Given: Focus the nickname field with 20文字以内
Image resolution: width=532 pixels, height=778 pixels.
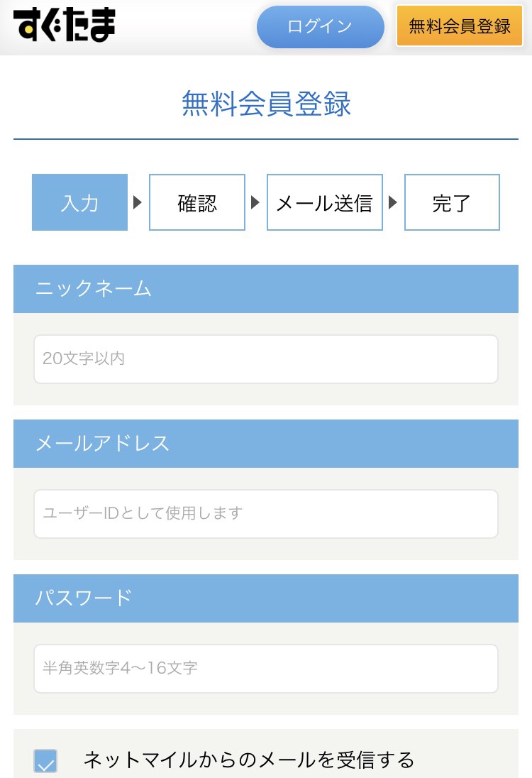Looking at the screenshot, I should click(x=266, y=359).
